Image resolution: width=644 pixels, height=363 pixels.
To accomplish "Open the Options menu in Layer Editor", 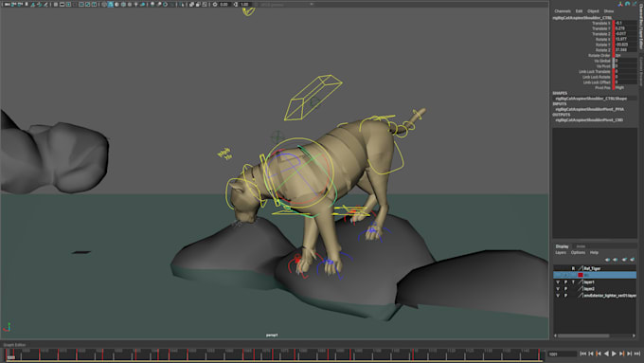I will tap(578, 252).
